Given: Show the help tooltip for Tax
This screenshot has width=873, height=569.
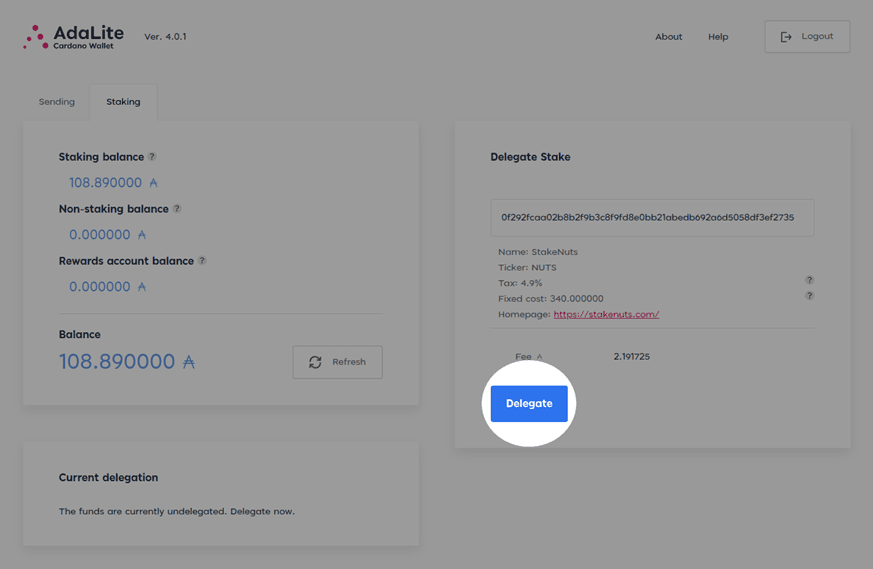Looking at the screenshot, I should (x=810, y=280).
